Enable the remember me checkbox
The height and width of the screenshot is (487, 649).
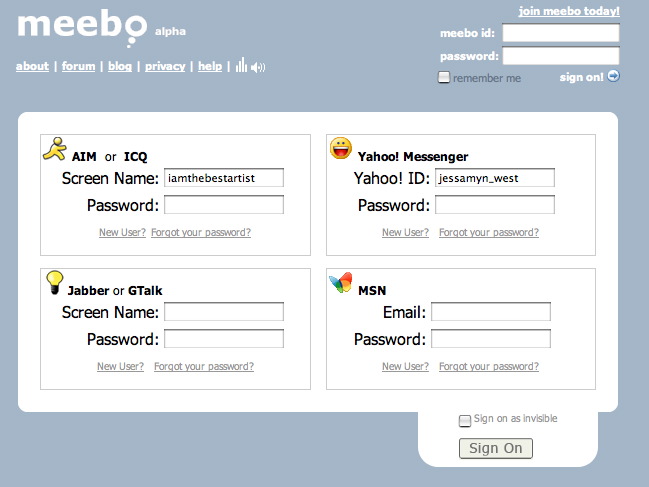point(444,78)
